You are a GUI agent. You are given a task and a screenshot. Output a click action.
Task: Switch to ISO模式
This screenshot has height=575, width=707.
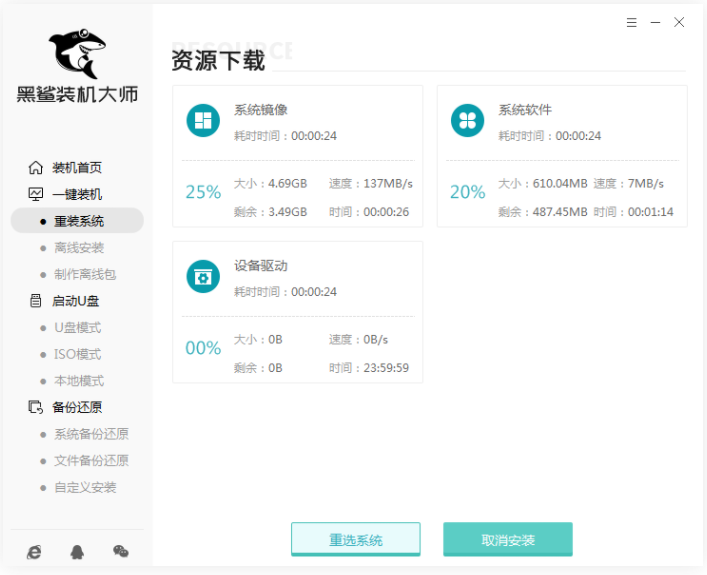click(x=77, y=354)
